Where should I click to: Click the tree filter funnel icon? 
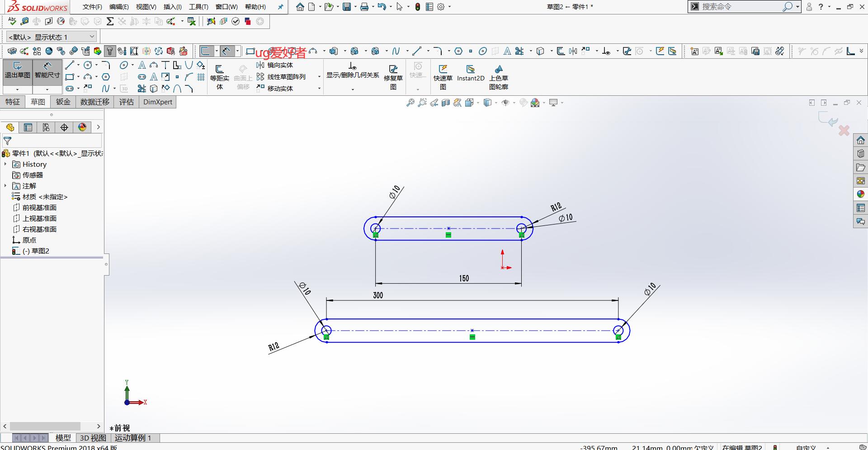pyautogui.click(x=7, y=141)
